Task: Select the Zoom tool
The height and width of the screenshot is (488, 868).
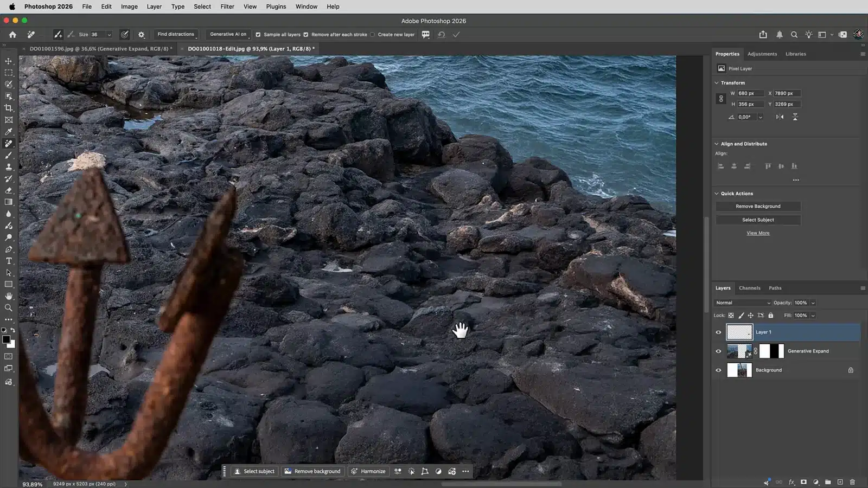Action: pyautogui.click(x=9, y=308)
